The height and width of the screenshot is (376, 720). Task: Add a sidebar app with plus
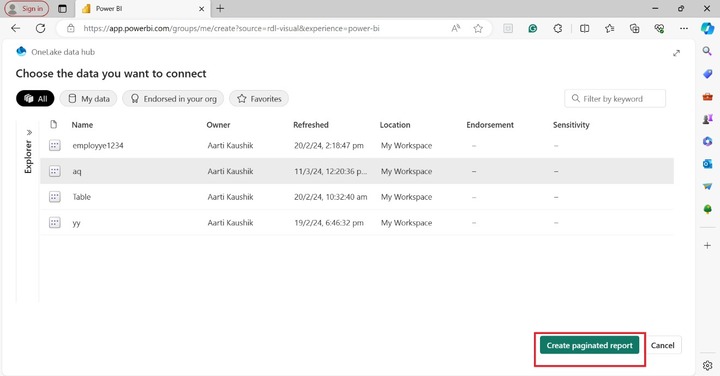tap(707, 246)
